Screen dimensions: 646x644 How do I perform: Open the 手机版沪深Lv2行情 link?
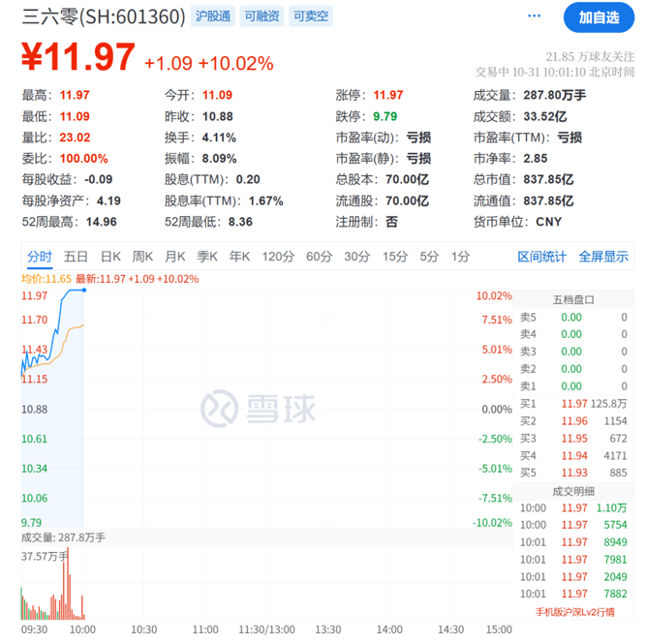(575, 611)
